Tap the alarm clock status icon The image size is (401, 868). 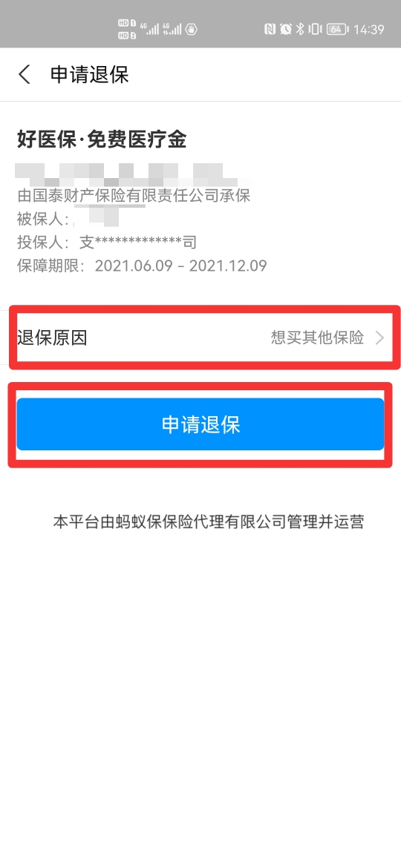[285, 29]
